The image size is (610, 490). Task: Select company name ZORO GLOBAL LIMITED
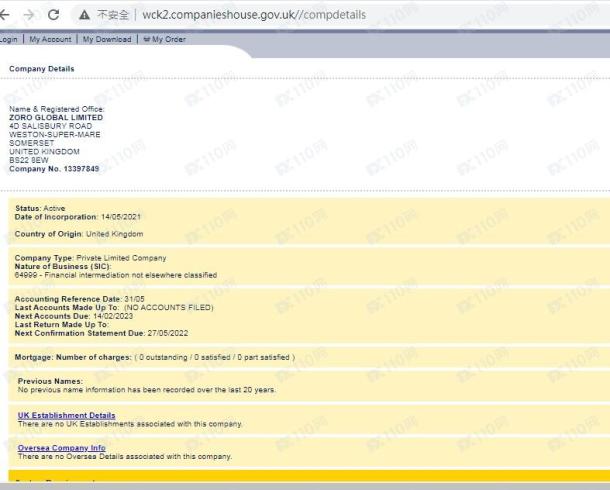point(56,117)
